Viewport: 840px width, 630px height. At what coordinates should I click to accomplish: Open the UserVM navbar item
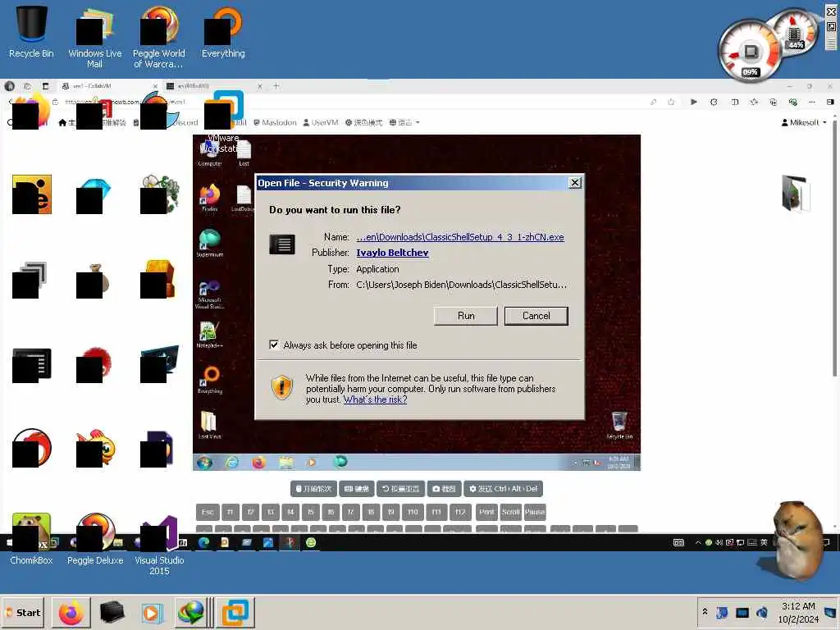pos(321,122)
